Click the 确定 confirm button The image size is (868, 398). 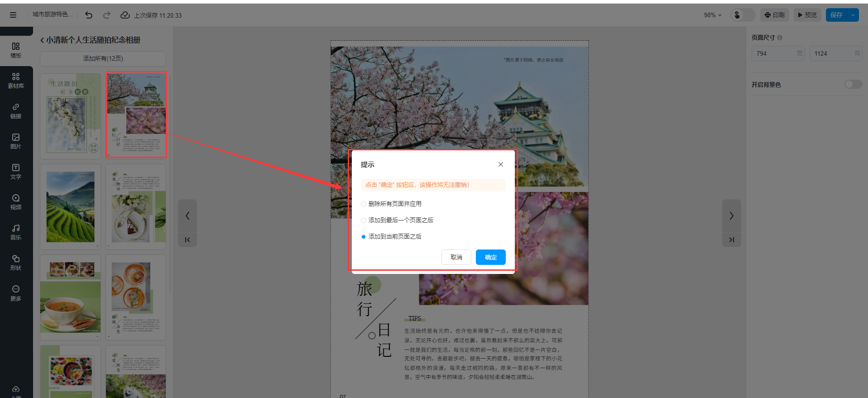(490, 257)
